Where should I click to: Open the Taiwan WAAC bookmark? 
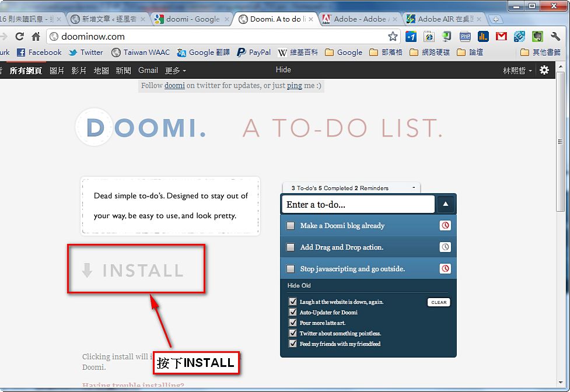(x=141, y=52)
